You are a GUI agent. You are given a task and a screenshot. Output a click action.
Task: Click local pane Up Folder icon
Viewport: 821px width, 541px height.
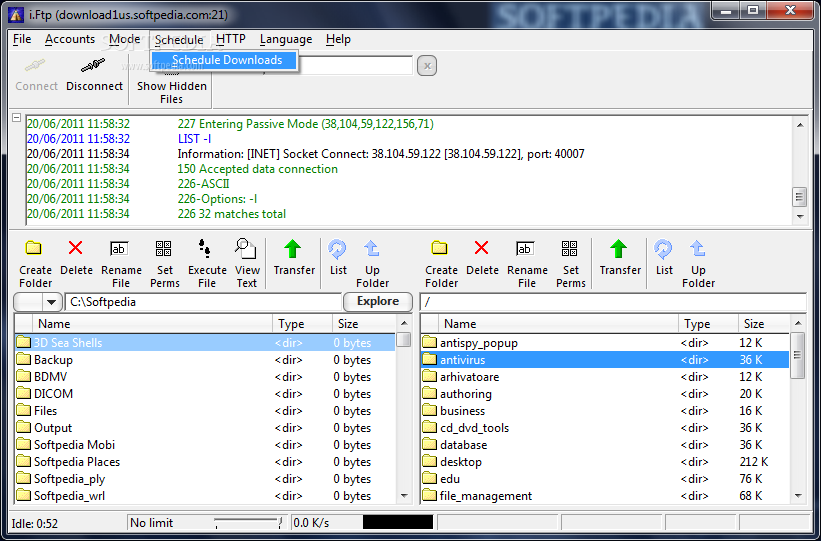pos(372,249)
